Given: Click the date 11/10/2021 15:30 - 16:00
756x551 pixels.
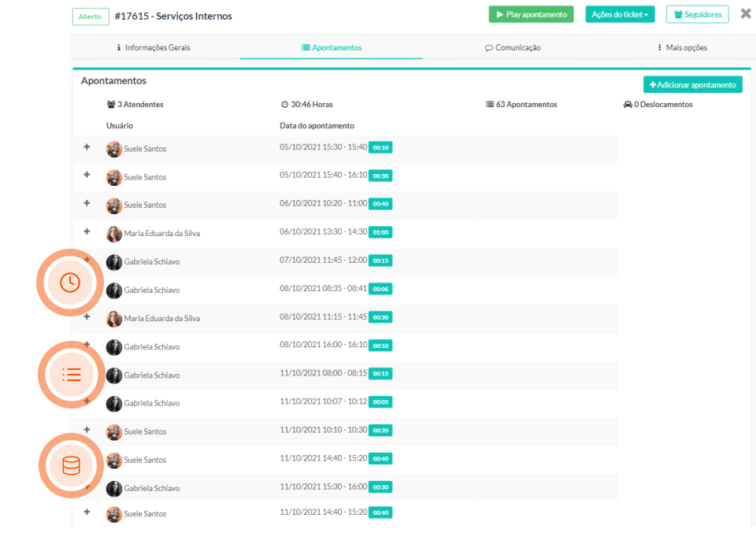Looking at the screenshot, I should (x=323, y=486).
